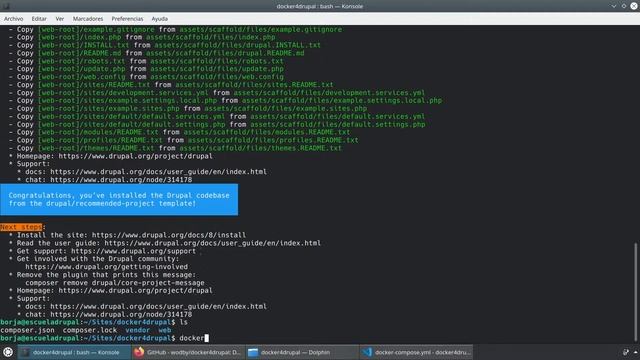The width and height of the screenshot is (640, 360).
Task: Open the Preferencias menu
Action: (x=127, y=19)
